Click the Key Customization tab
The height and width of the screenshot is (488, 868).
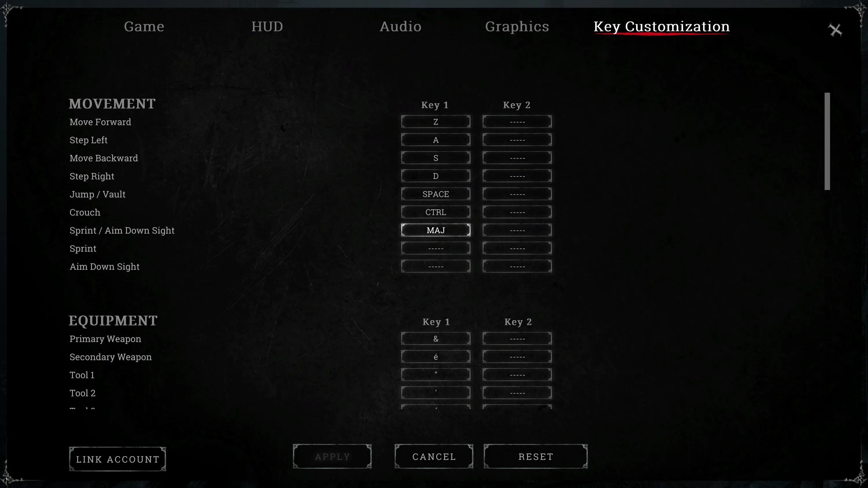point(662,26)
